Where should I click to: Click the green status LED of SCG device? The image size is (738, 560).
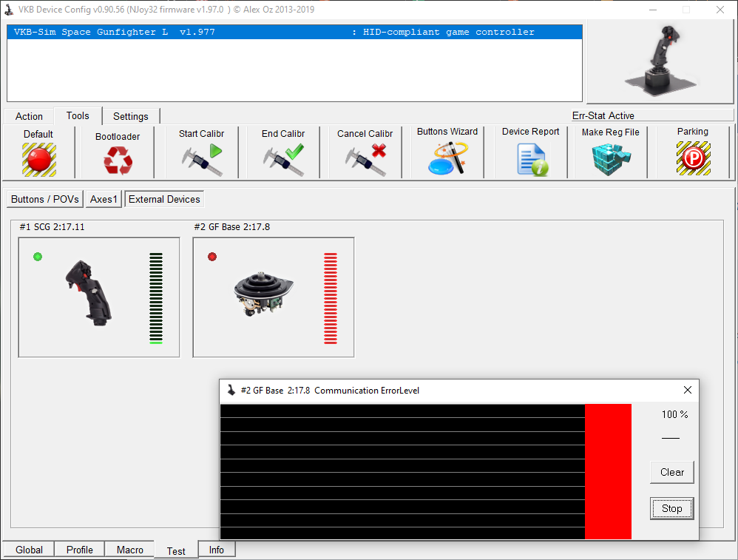(x=38, y=257)
